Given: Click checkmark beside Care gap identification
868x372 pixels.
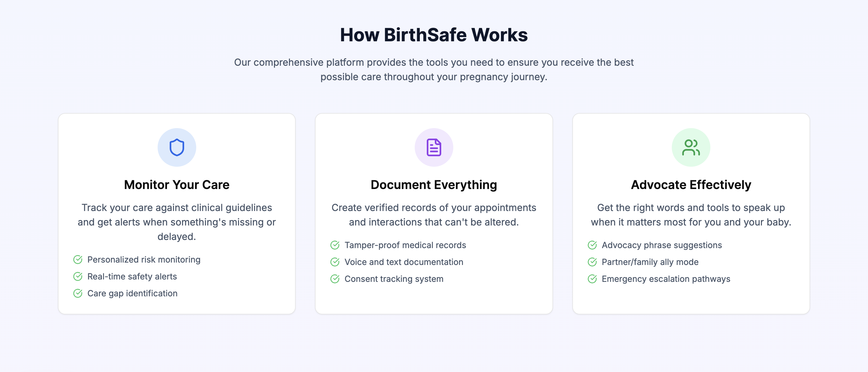Looking at the screenshot, I should pos(78,293).
